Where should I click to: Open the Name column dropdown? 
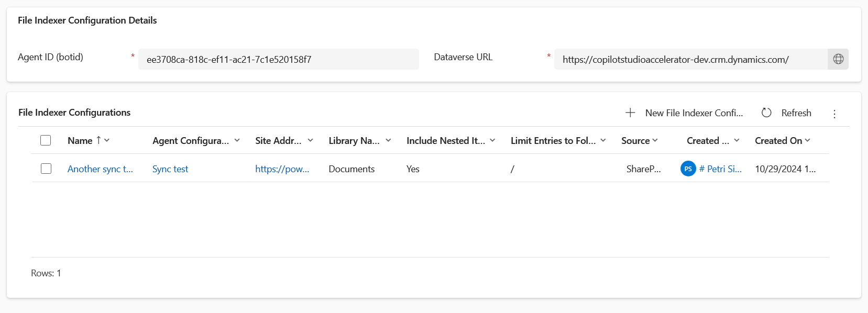107,140
